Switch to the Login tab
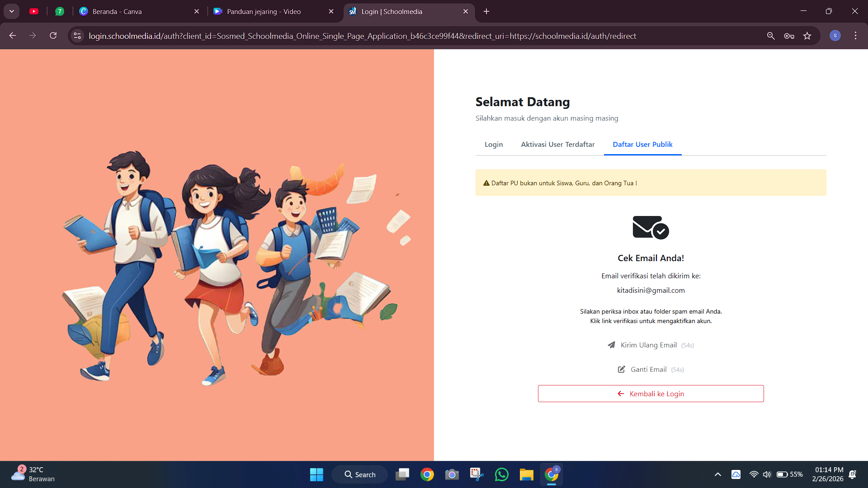The height and width of the screenshot is (488, 868). coord(494,145)
